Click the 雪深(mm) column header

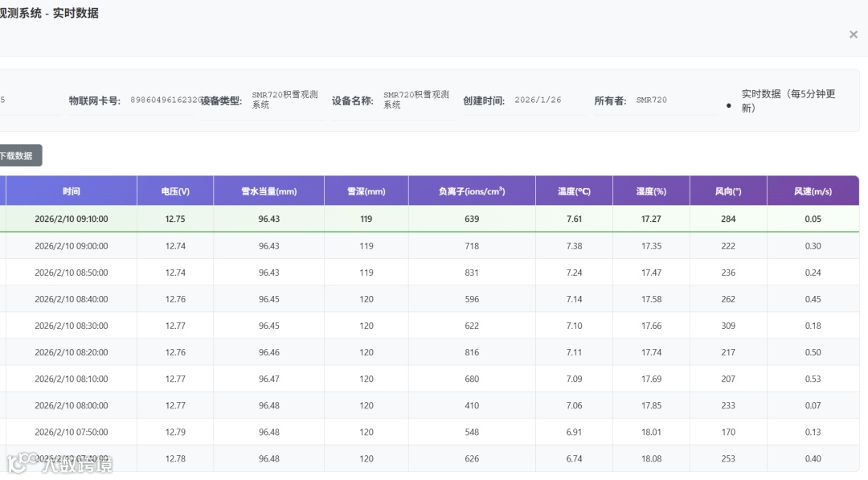coord(366,191)
